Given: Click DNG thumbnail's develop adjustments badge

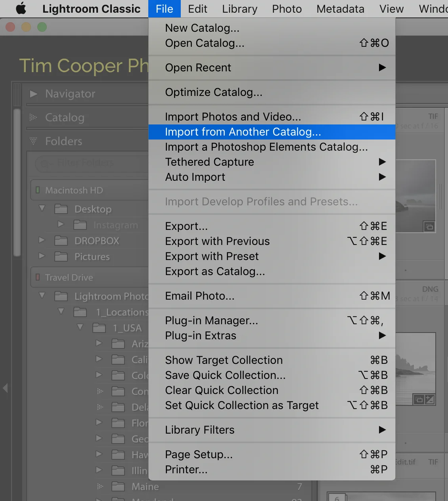Looking at the screenshot, I should click(x=430, y=400).
